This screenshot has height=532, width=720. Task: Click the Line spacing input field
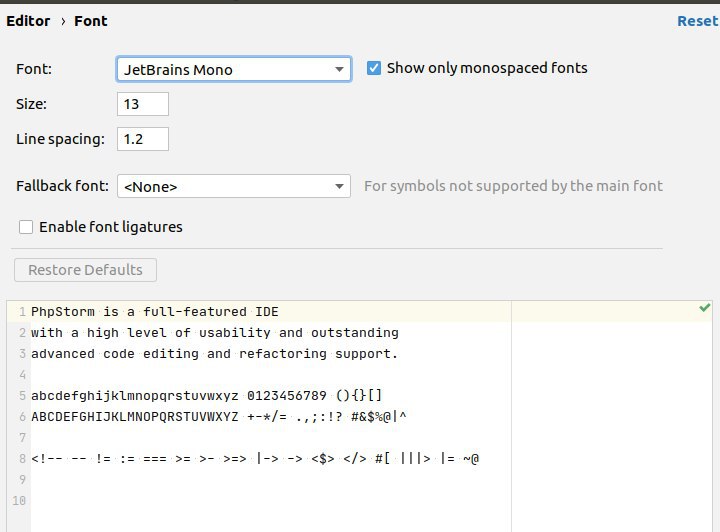143,139
